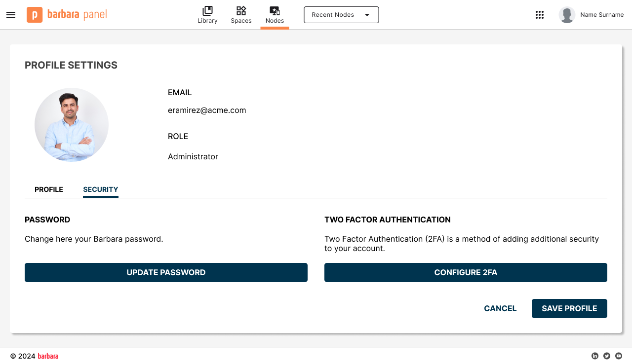
Task: Select the Security tab
Action: [101, 189]
